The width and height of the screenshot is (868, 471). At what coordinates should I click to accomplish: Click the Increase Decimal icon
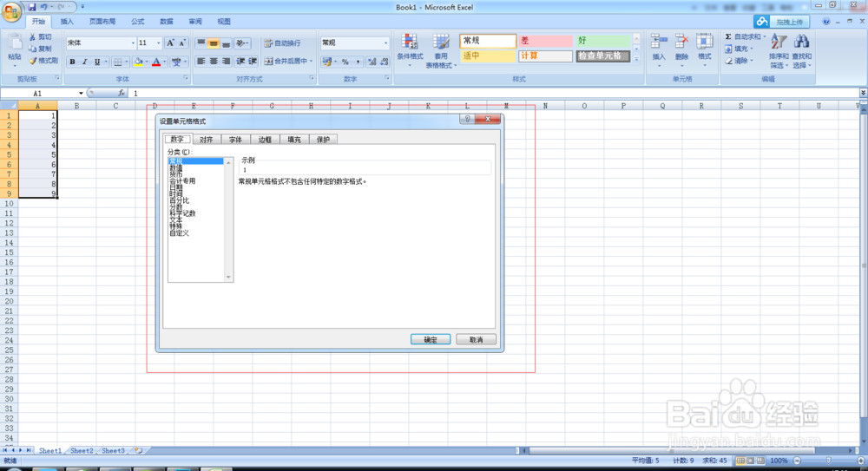372,62
